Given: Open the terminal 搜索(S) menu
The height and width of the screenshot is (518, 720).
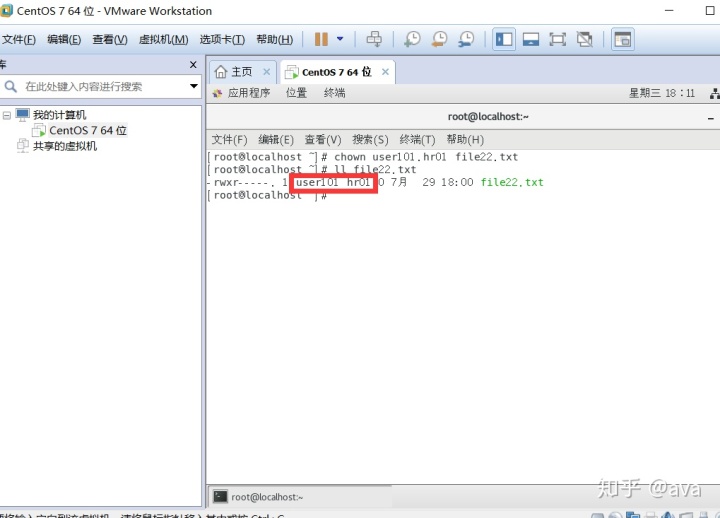Looking at the screenshot, I should 370,140.
